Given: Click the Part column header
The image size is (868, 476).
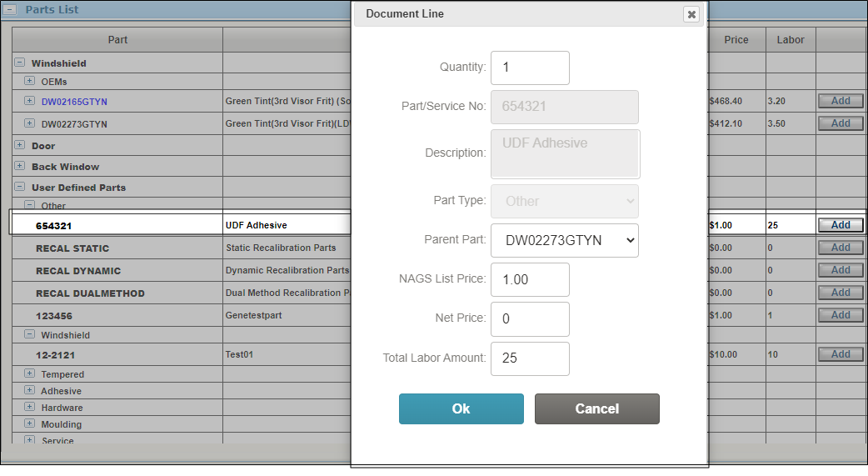Looking at the screenshot, I should pyautogui.click(x=117, y=40).
